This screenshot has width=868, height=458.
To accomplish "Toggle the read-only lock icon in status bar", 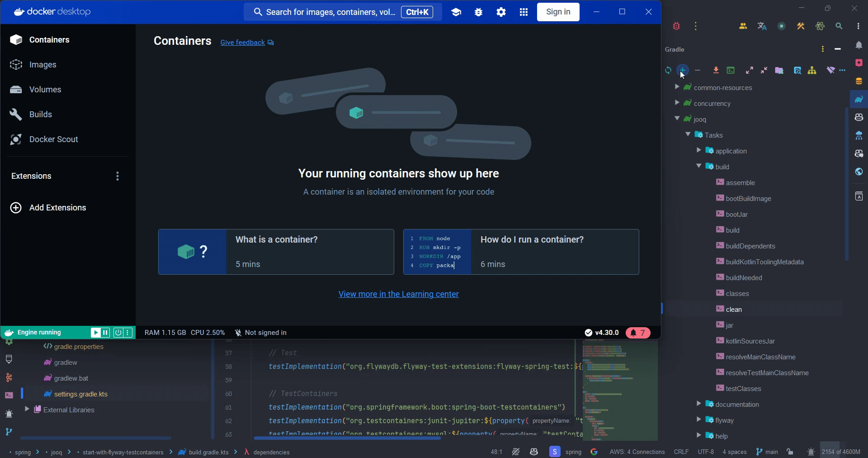I will 790,452.
